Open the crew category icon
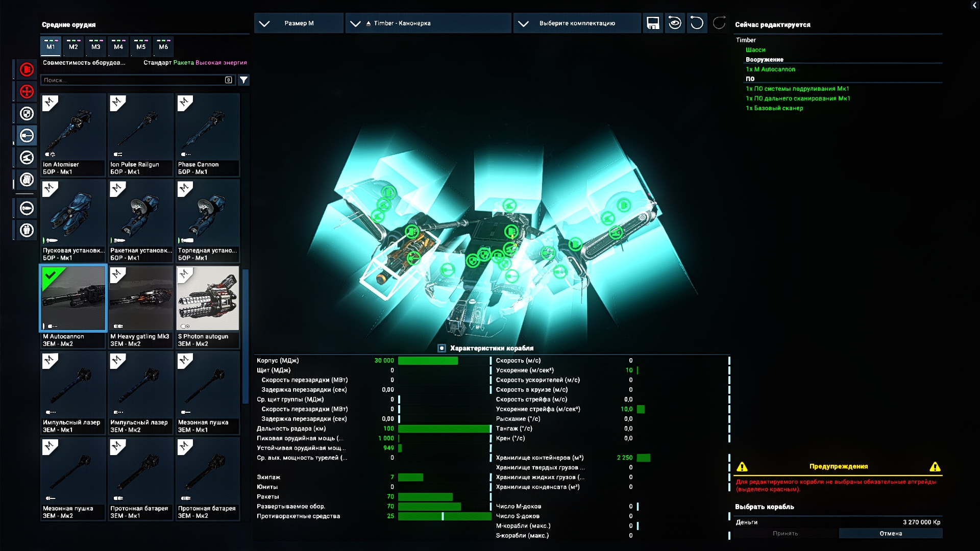This screenshot has width=980, height=551. [27, 230]
